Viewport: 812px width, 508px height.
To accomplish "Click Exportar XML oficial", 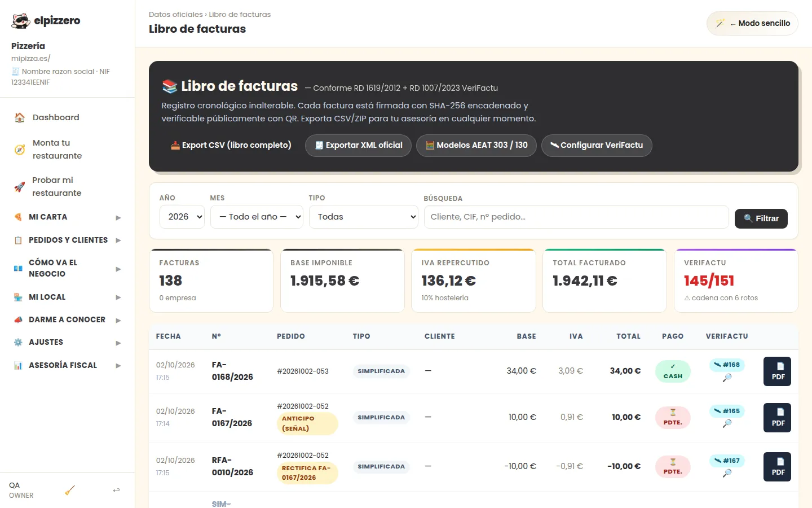I will [358, 145].
